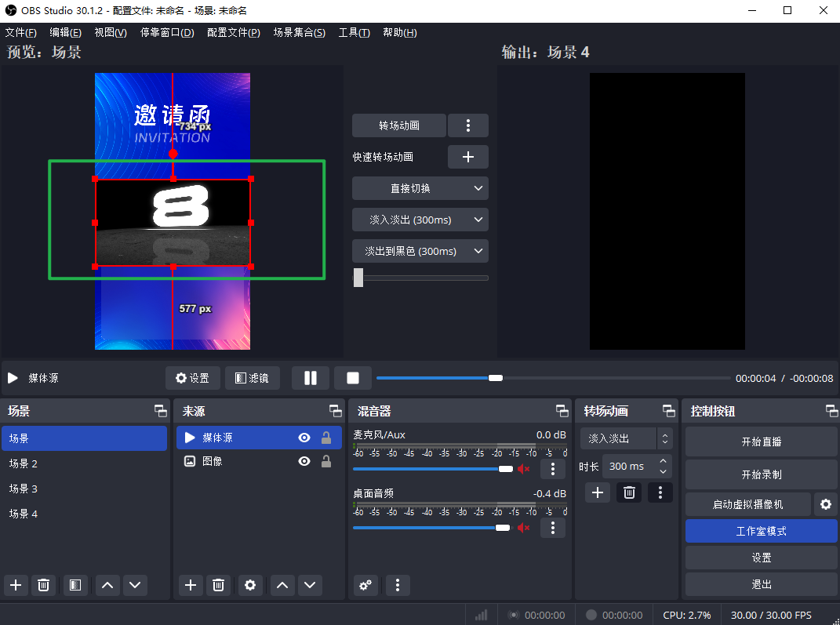Open virtual camera settings gear icon
Viewport: 840px width, 625px height.
(825, 504)
